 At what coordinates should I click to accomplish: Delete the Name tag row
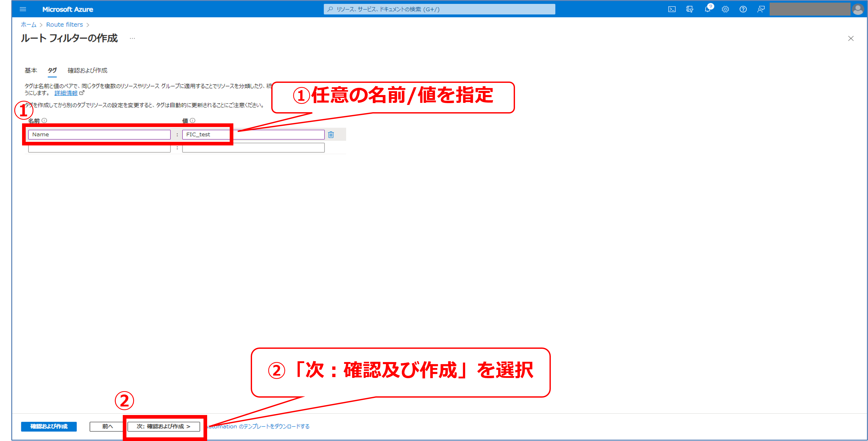pyautogui.click(x=331, y=135)
